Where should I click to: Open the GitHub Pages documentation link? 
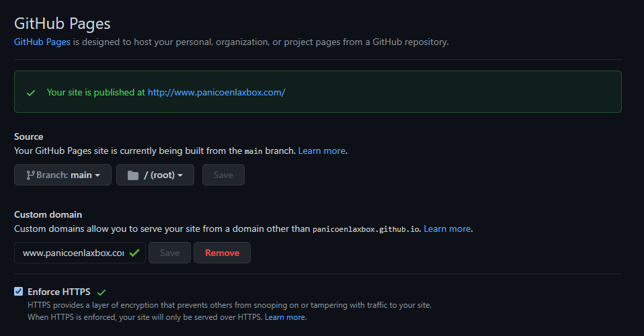42,42
